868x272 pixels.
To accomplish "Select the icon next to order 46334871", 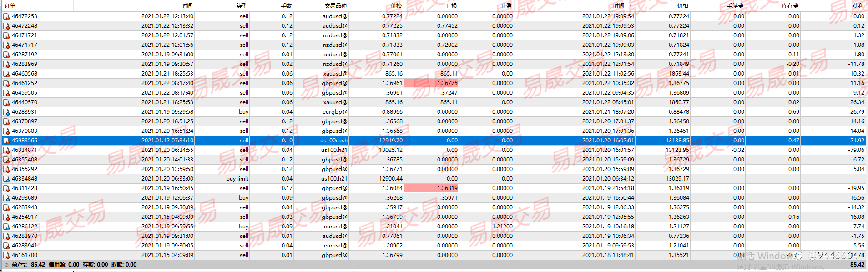I will coord(6,150).
